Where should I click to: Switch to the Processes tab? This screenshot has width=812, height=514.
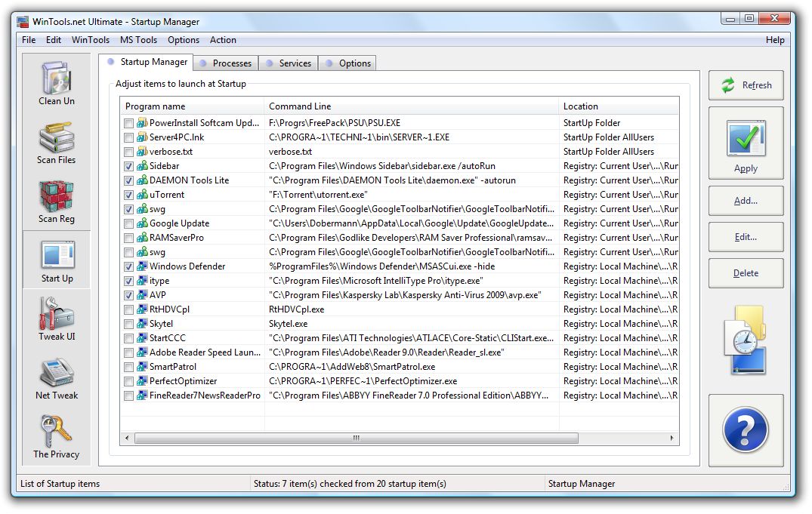point(227,63)
